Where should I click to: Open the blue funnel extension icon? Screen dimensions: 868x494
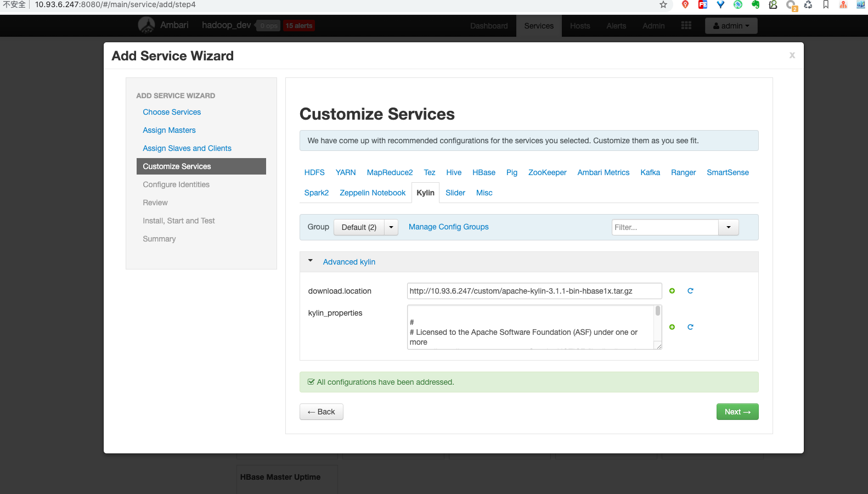point(720,5)
